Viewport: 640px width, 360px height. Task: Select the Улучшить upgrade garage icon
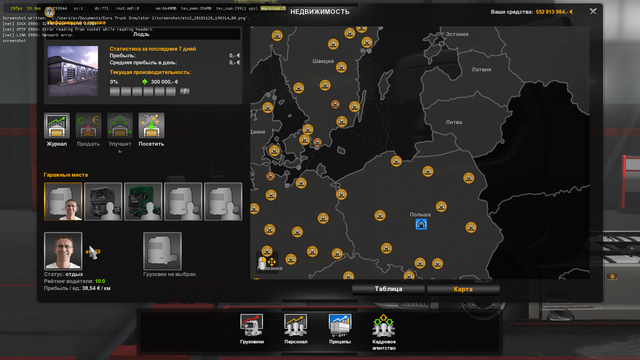pos(120,126)
